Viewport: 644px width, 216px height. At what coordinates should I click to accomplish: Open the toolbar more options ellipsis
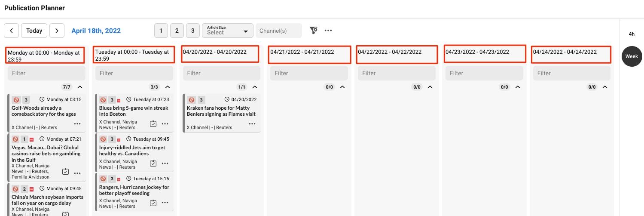coord(328,31)
